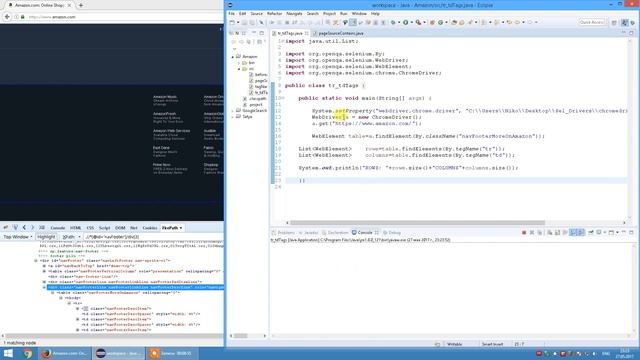Open the FirePath tab dropdown arrow
640x360 pixels.
click(x=181, y=228)
